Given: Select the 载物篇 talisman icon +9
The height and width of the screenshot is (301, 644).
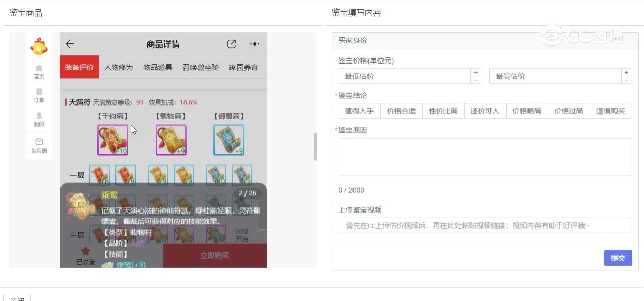Looking at the screenshot, I should pos(171,140).
